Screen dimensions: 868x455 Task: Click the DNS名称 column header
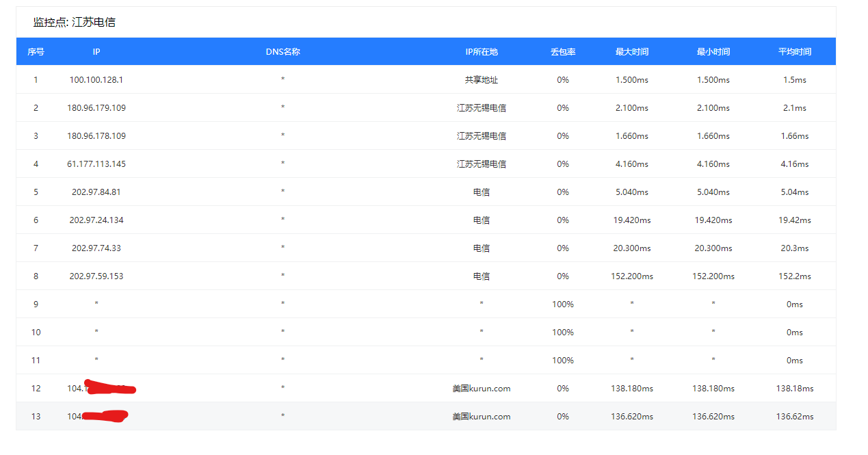tap(282, 52)
